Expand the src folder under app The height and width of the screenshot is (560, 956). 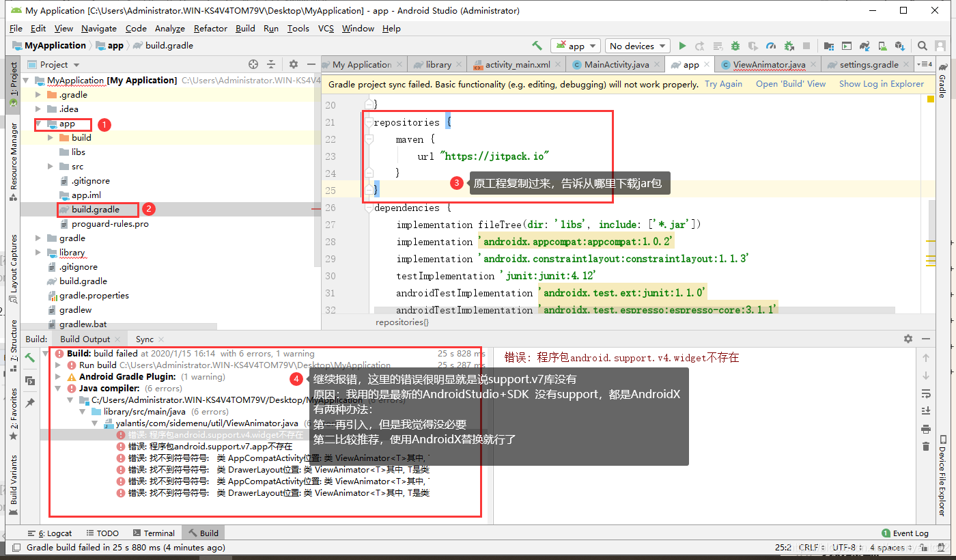pyautogui.click(x=51, y=167)
